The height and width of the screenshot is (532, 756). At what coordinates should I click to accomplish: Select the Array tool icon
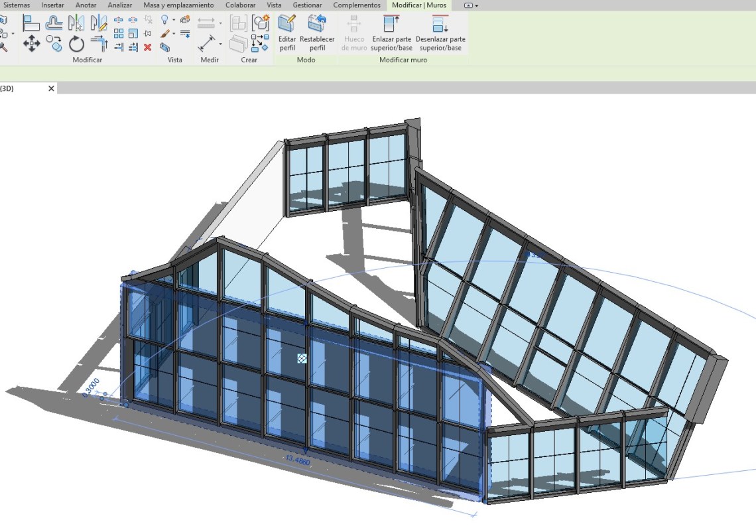(119, 34)
